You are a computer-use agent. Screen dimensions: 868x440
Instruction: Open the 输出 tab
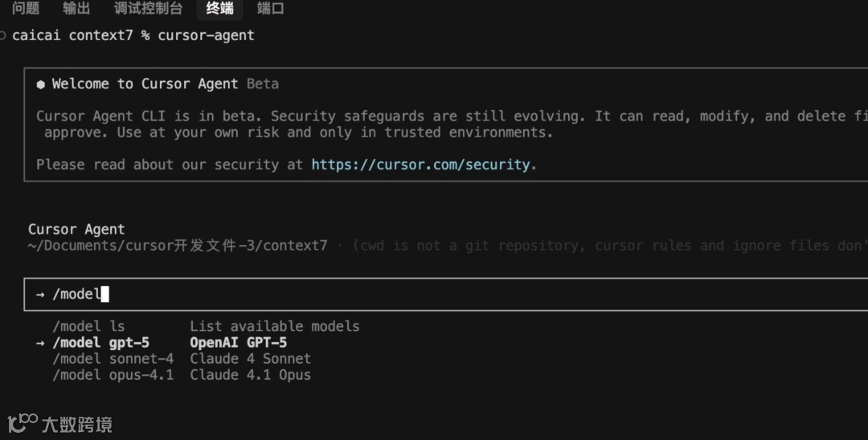[76, 9]
